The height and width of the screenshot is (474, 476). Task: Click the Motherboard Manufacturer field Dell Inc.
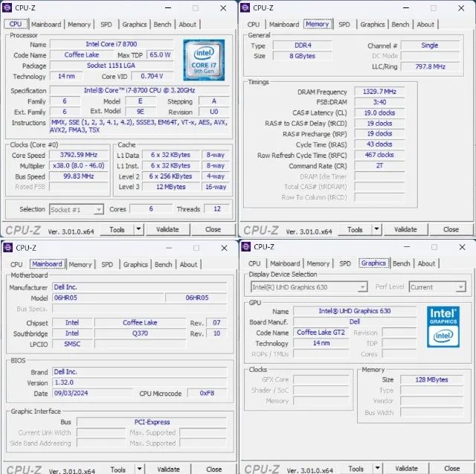[x=140, y=287]
